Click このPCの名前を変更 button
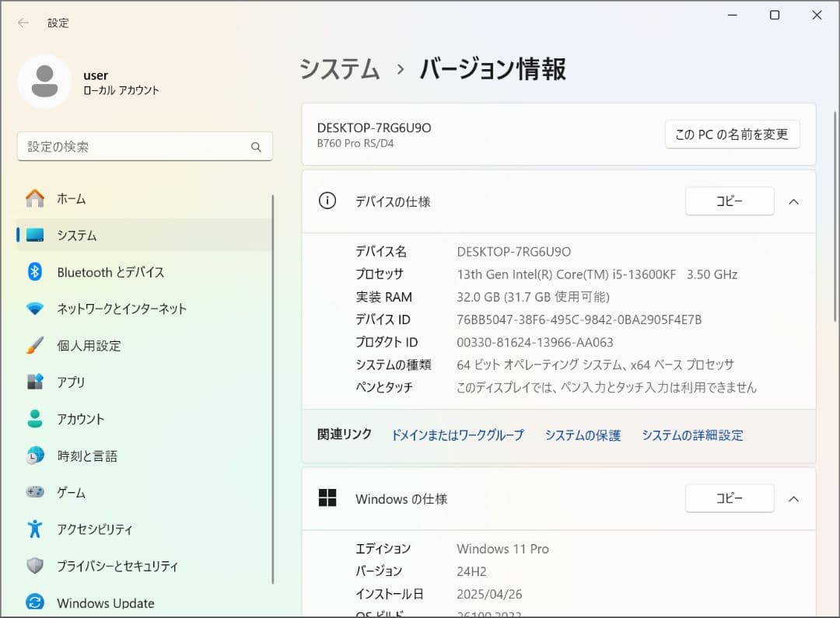Image resolution: width=840 pixels, height=618 pixels. [x=732, y=134]
